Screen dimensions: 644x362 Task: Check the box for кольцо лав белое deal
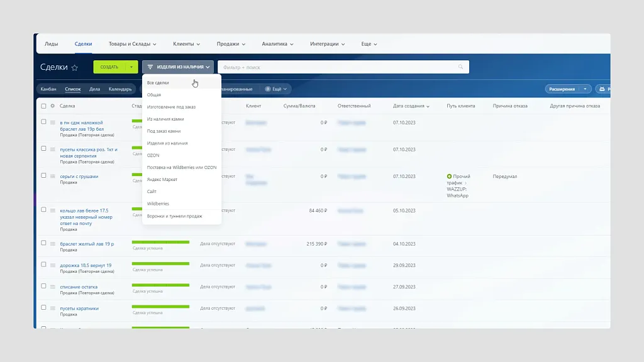pyautogui.click(x=43, y=210)
